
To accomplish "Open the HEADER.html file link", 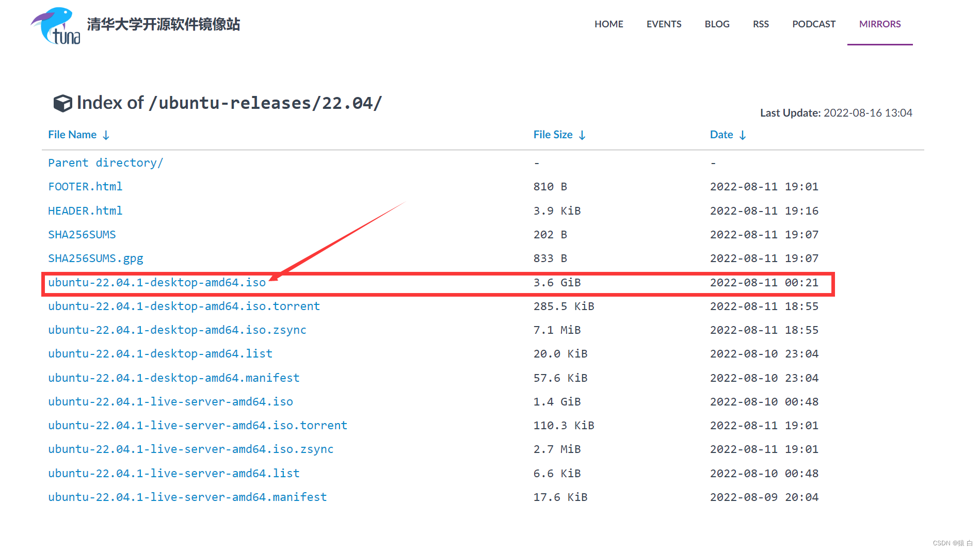I will (x=85, y=211).
